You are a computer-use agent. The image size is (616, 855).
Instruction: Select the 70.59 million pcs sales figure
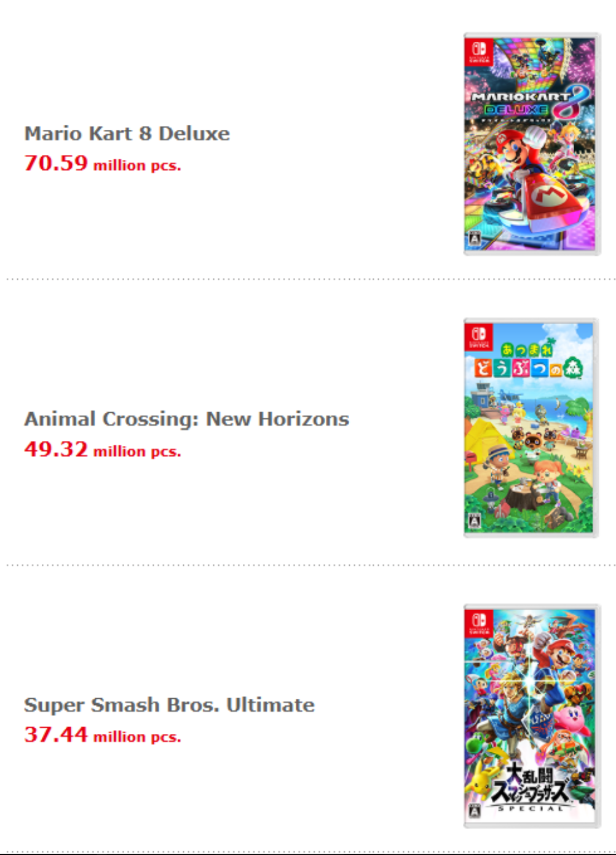click(x=102, y=164)
